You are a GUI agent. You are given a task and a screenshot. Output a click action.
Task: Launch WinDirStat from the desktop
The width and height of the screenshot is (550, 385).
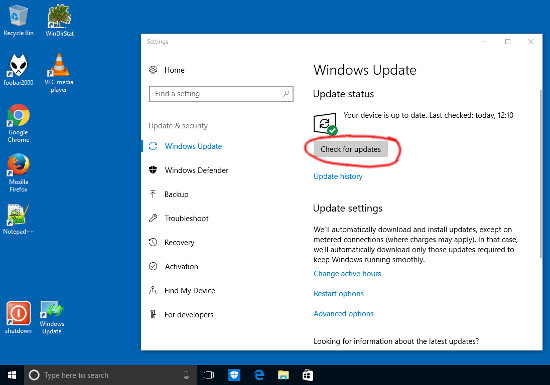pyautogui.click(x=60, y=20)
